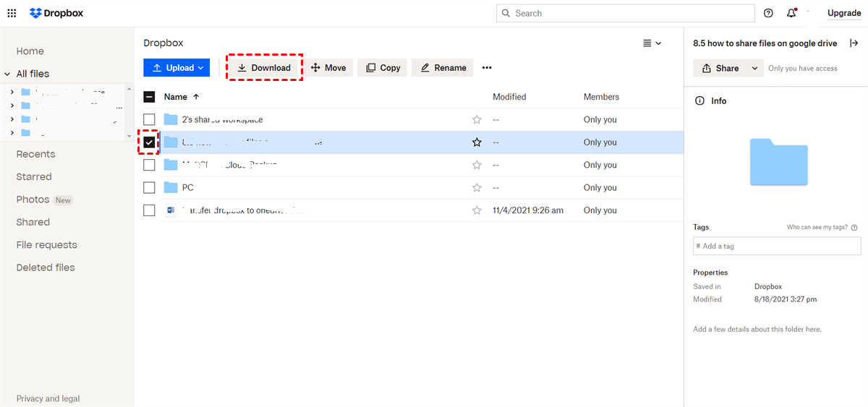Star the selected highlighted folder
The height and width of the screenshot is (407, 868).
(477, 142)
